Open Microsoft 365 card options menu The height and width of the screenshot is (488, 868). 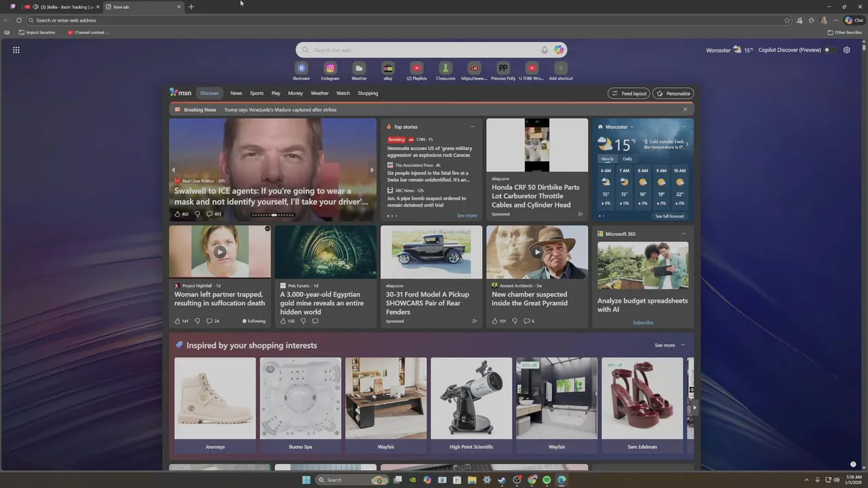[684, 234]
